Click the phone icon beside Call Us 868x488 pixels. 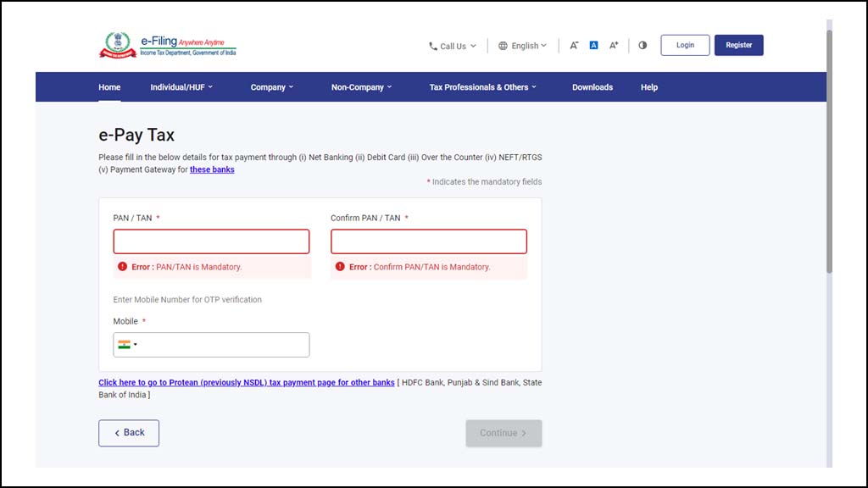click(433, 47)
